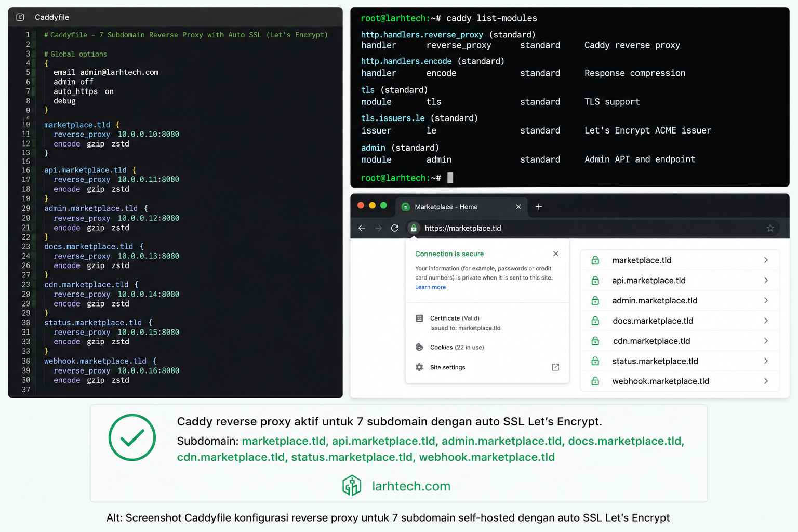Click the 'email admin@larhtech.com' line
798x532 pixels.
tap(106, 72)
